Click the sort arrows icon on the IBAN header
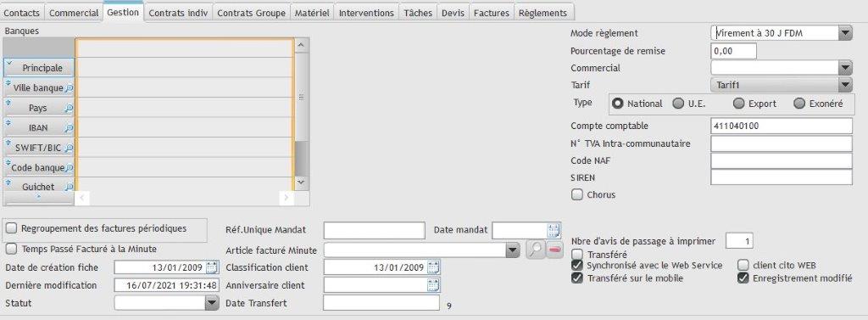This screenshot has width=868, height=320. [8, 123]
